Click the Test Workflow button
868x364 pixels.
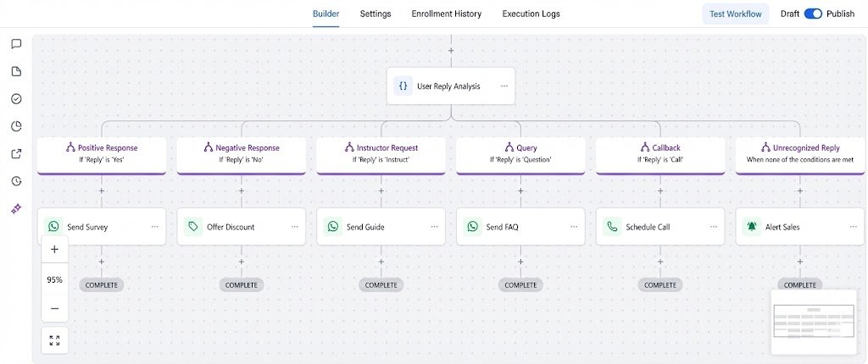click(x=735, y=14)
